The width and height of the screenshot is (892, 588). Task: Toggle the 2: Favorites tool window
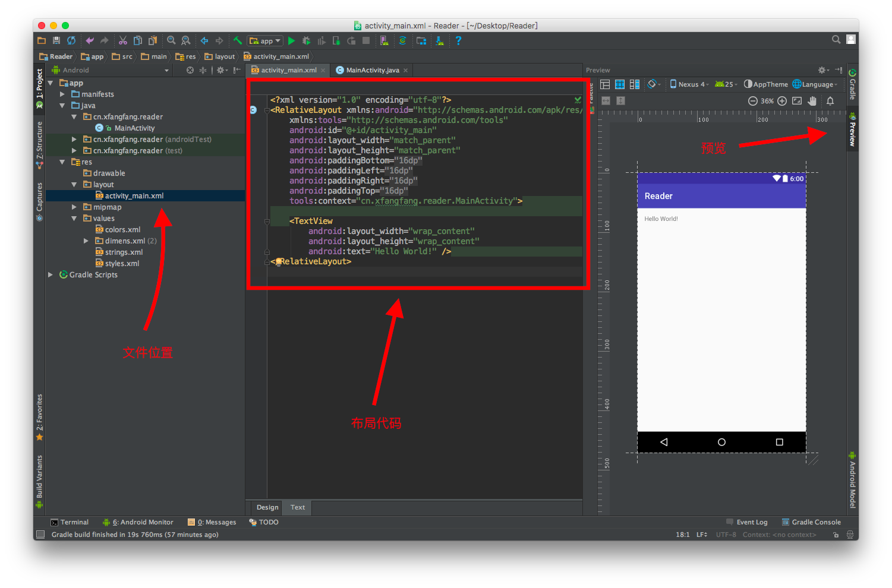coord(39,418)
